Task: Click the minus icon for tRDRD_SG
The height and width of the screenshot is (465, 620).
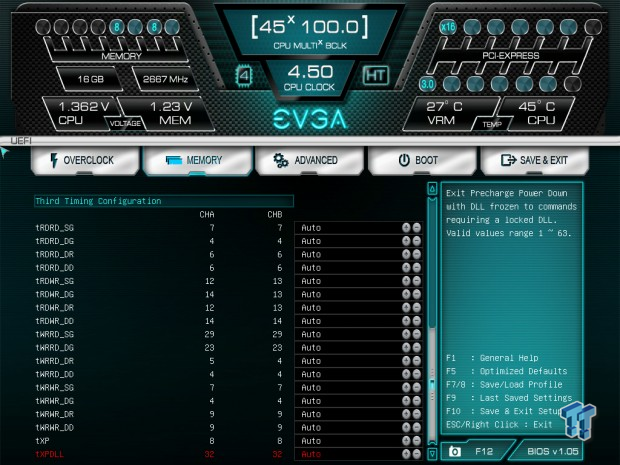Action: 416,227
